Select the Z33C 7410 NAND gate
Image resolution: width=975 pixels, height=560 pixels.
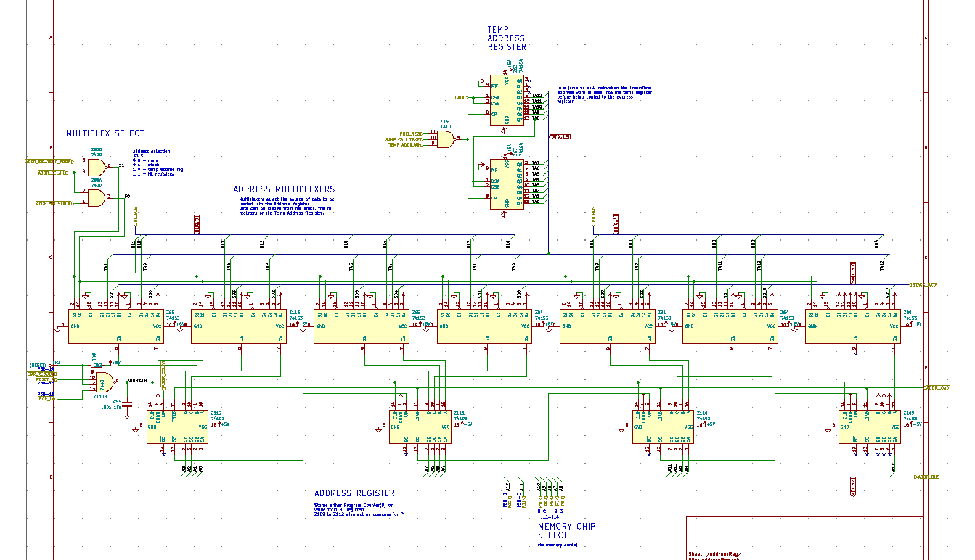click(x=446, y=139)
